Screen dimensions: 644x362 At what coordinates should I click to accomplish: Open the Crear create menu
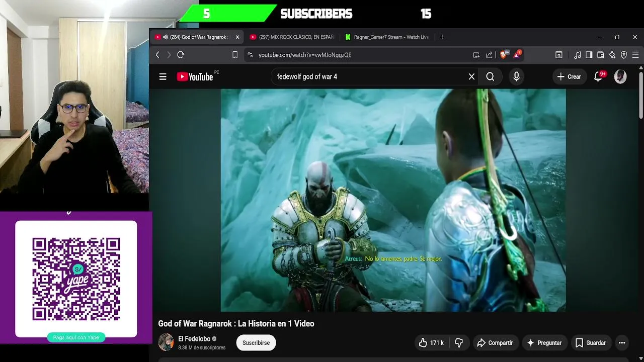(569, 77)
